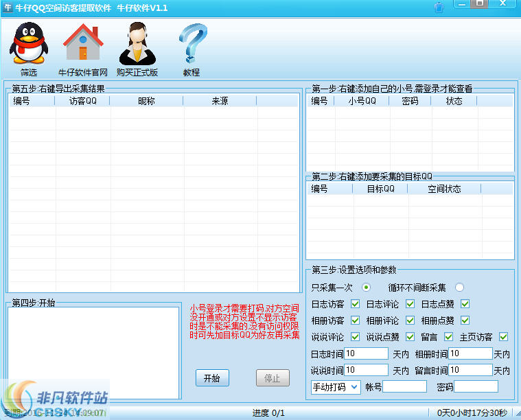The width and height of the screenshot is (521, 420).
Task: Toggle 主页访客 checkbox
Action: 504,337
